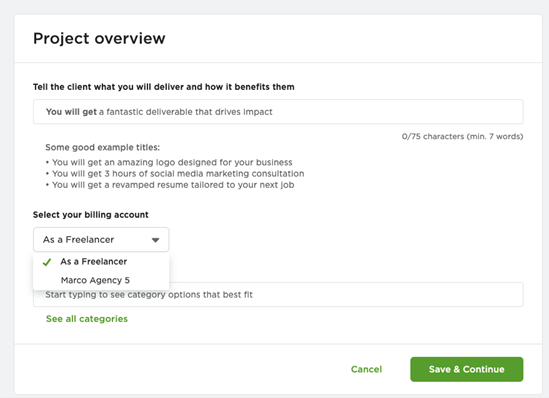The width and height of the screenshot is (549, 398).
Task: Click the bold You will get prefix
Action: coord(71,112)
